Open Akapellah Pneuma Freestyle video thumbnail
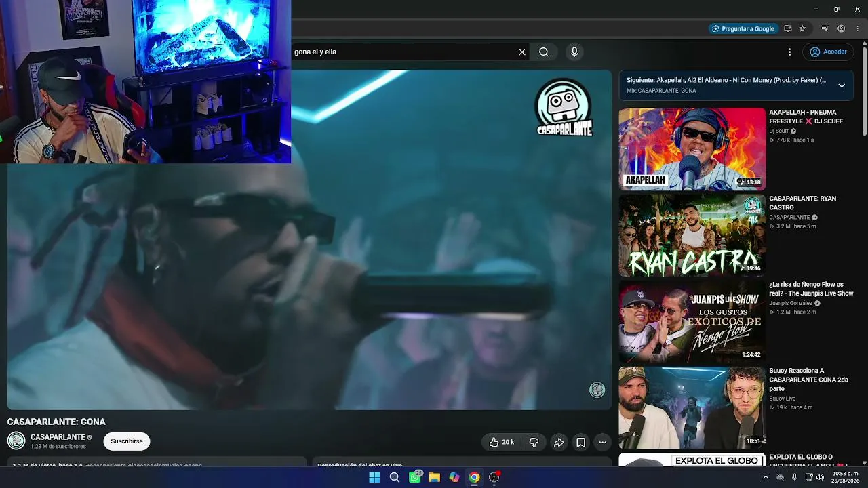868x488 pixels. (692, 149)
